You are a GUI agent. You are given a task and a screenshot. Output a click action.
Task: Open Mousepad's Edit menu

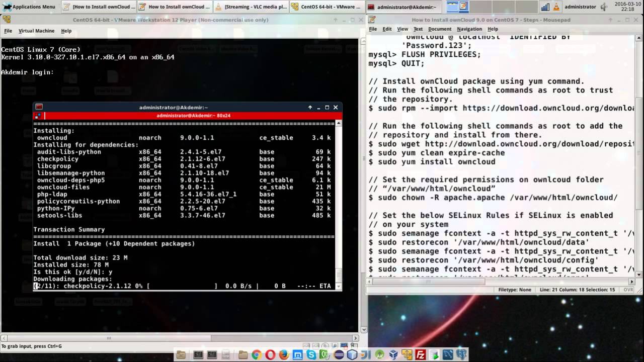[x=387, y=29]
